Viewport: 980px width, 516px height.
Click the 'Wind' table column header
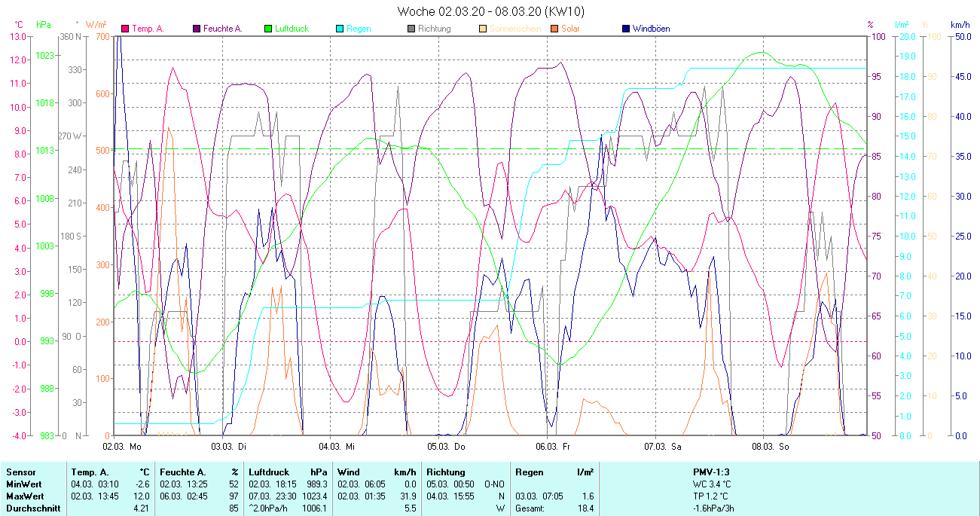coord(349,472)
